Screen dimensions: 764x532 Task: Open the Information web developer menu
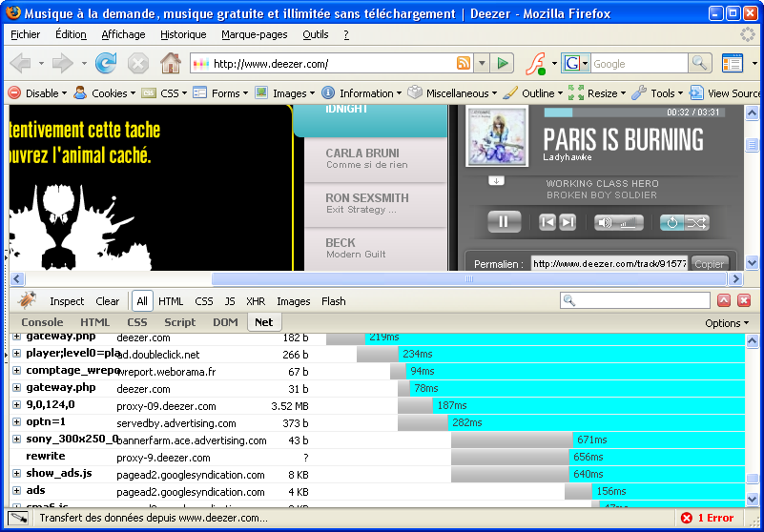click(x=361, y=93)
